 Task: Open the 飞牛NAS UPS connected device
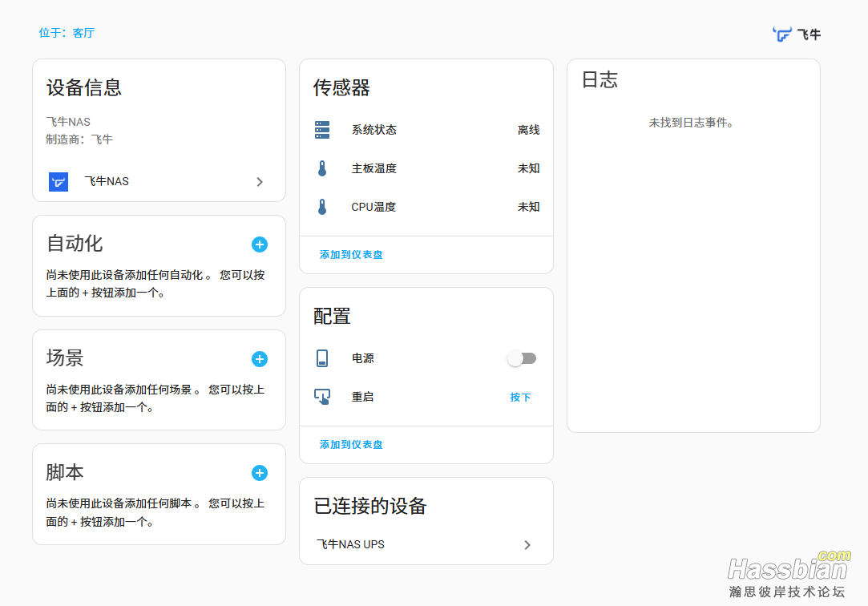point(350,544)
